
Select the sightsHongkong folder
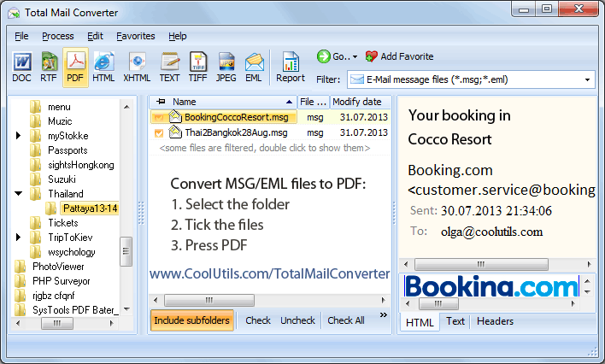pyautogui.click(x=80, y=165)
